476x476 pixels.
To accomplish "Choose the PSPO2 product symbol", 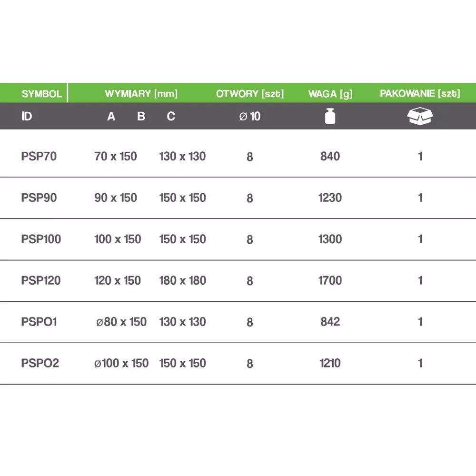I will [40, 363].
